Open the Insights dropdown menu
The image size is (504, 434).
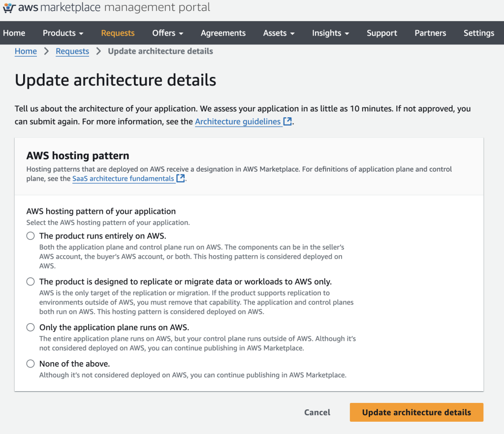[x=330, y=33]
